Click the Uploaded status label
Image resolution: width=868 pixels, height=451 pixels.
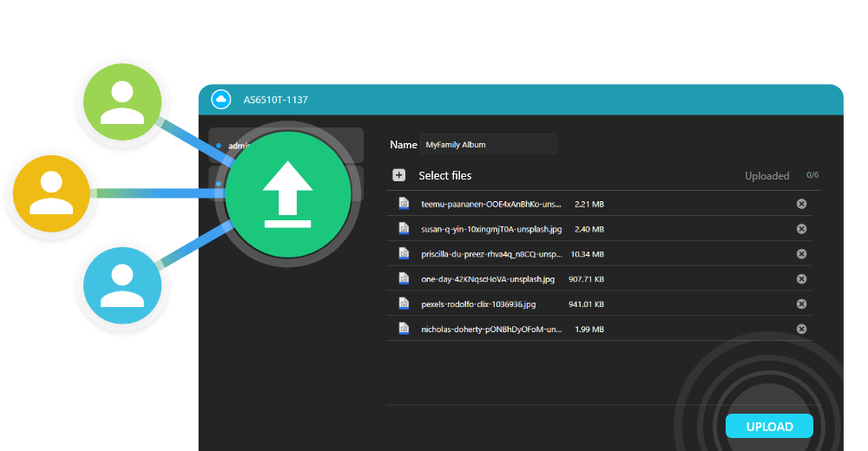coord(766,176)
